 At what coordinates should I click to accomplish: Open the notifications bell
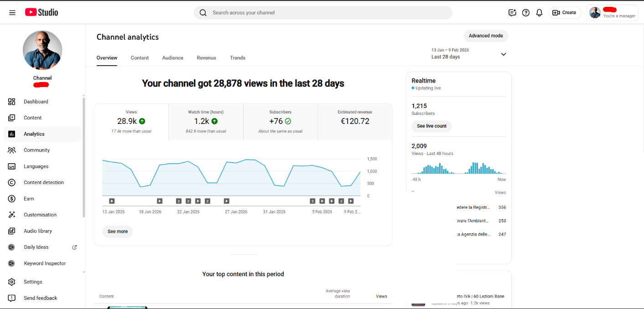pyautogui.click(x=539, y=13)
